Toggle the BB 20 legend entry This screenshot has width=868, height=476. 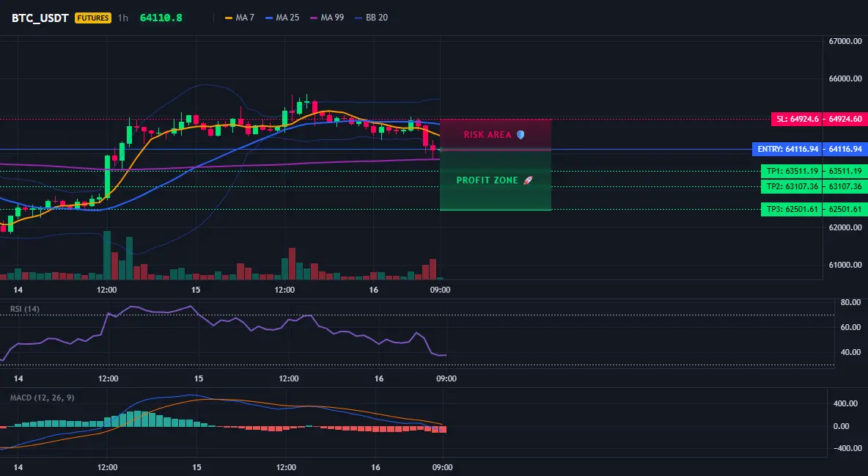372,18
